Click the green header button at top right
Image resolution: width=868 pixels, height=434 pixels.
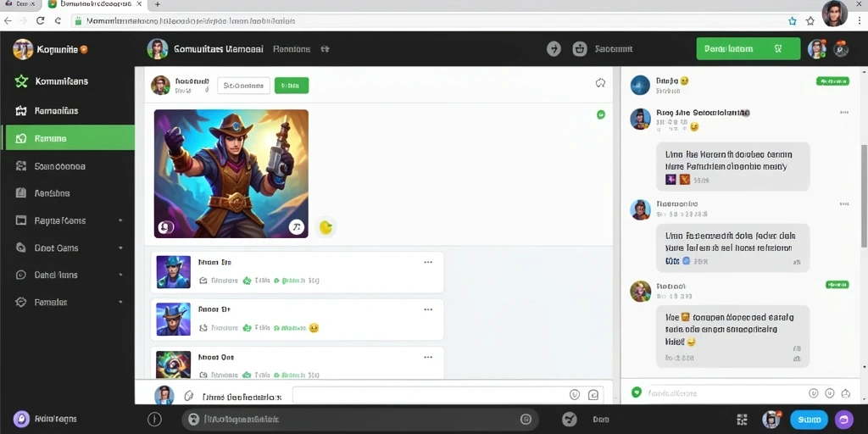point(748,48)
